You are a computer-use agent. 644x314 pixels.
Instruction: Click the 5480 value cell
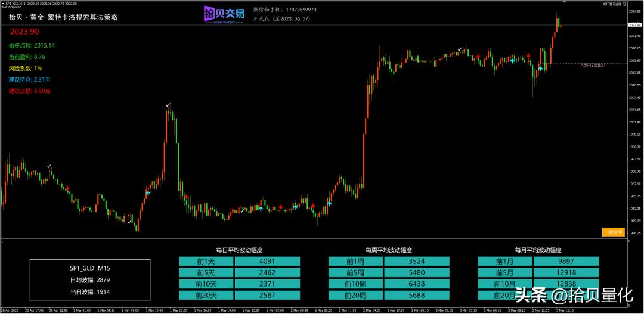tap(417, 272)
